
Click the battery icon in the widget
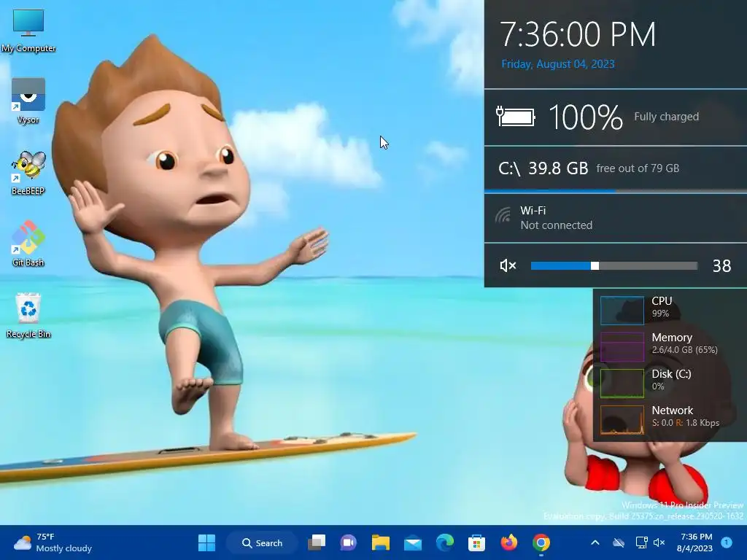516,117
